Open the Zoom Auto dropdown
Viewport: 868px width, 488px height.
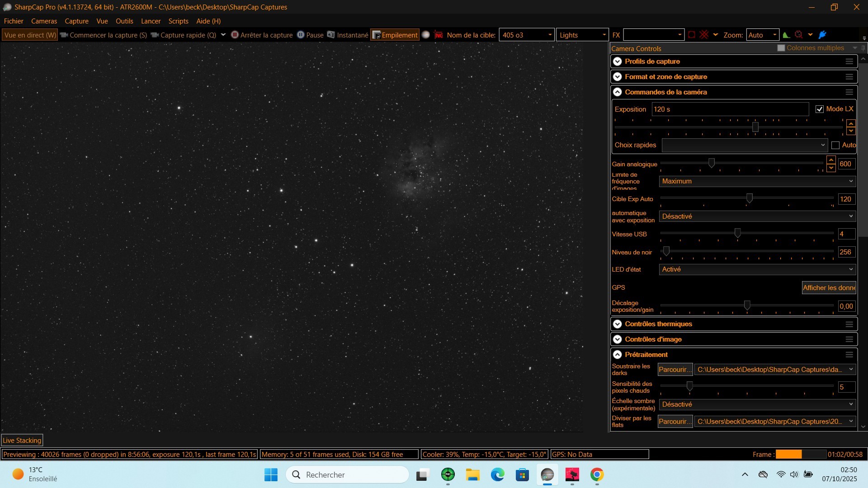pos(762,35)
